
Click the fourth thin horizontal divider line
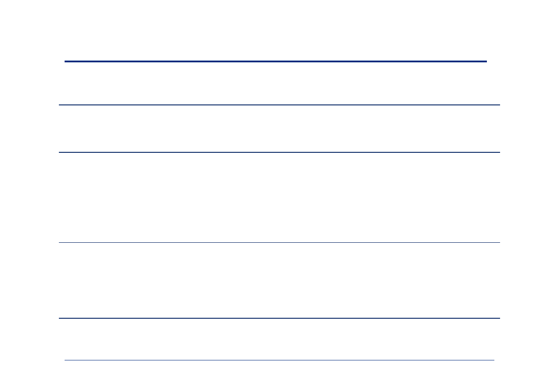[x=279, y=318]
